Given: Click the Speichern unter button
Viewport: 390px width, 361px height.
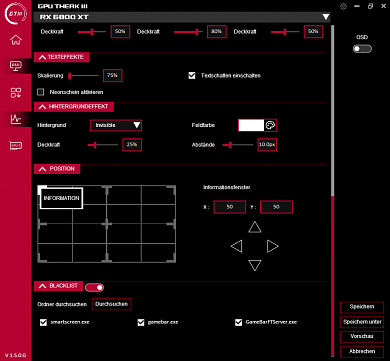Looking at the screenshot, I should point(362,322).
